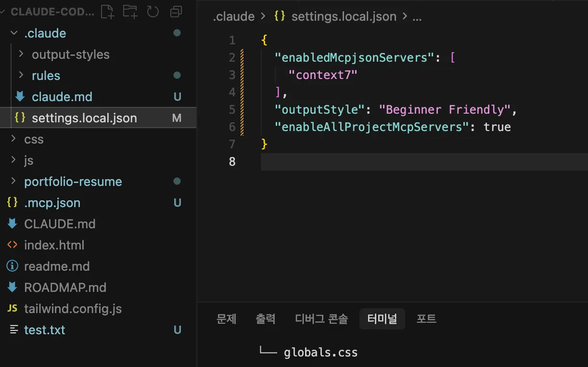The width and height of the screenshot is (588, 367).
Task: Switch to the 디버그 콘솔 panel tab
Action: [321, 319]
